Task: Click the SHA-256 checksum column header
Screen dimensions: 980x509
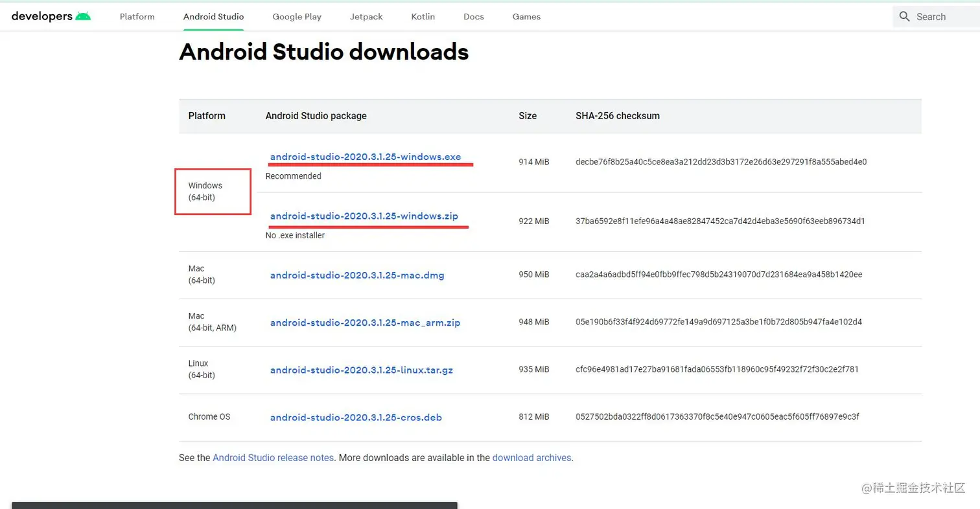Action: pos(618,116)
